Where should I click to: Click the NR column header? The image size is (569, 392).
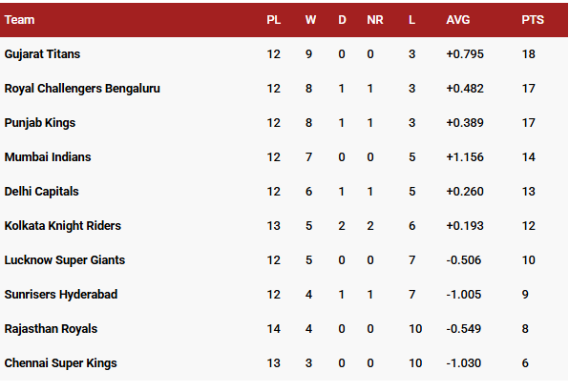[375, 20]
